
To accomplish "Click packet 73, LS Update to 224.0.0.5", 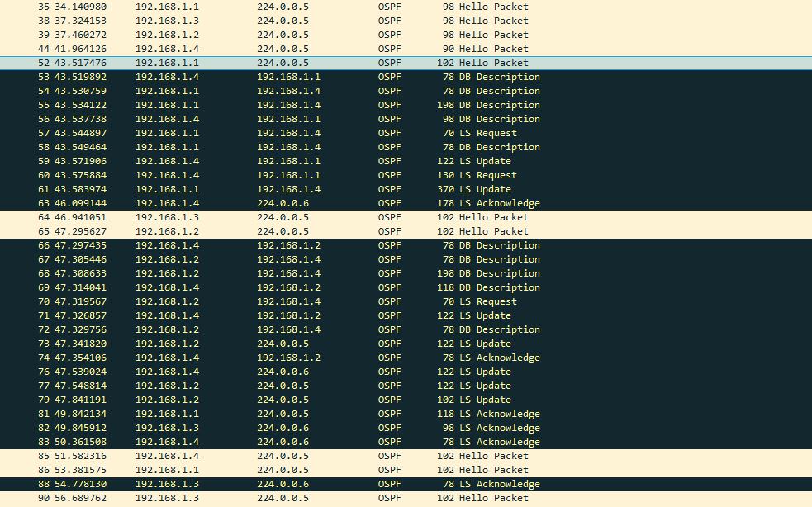I will click(248, 343).
